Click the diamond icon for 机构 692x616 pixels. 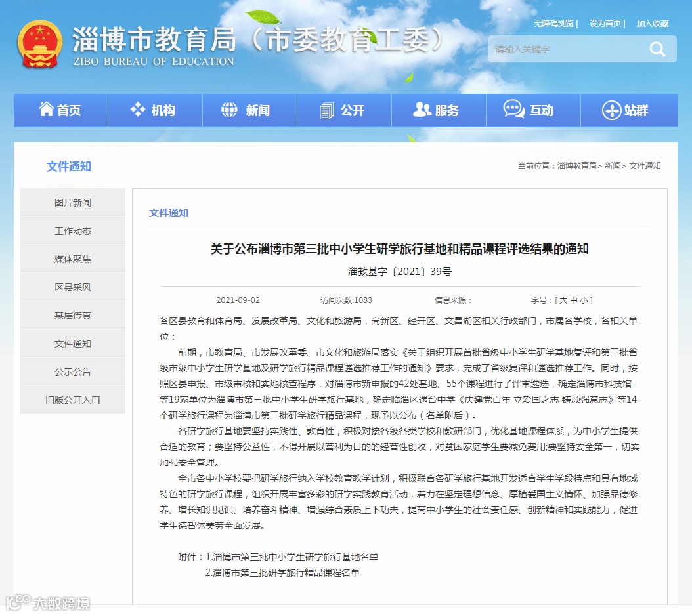click(x=138, y=110)
